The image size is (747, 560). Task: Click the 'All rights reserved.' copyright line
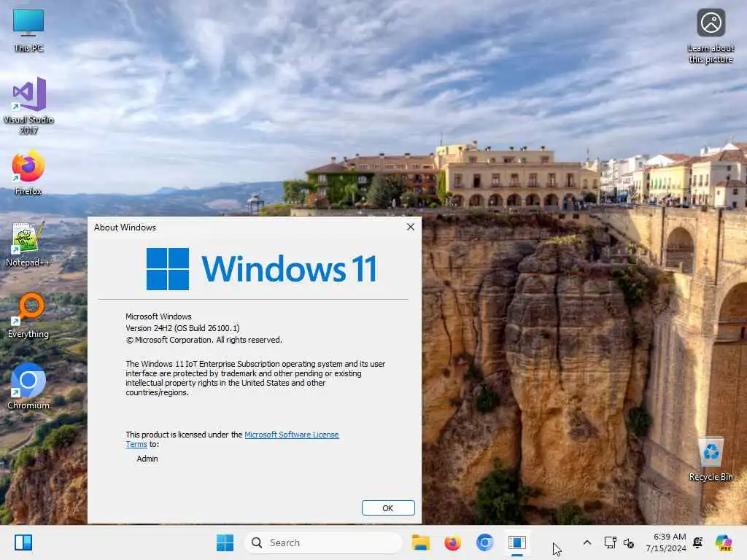[204, 340]
